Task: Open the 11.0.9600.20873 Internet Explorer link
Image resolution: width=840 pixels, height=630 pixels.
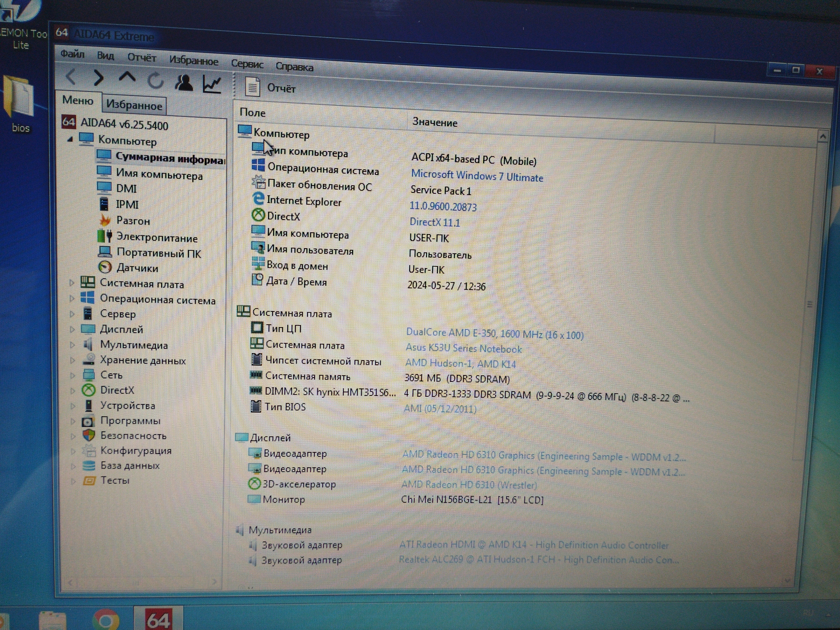Action: click(443, 206)
